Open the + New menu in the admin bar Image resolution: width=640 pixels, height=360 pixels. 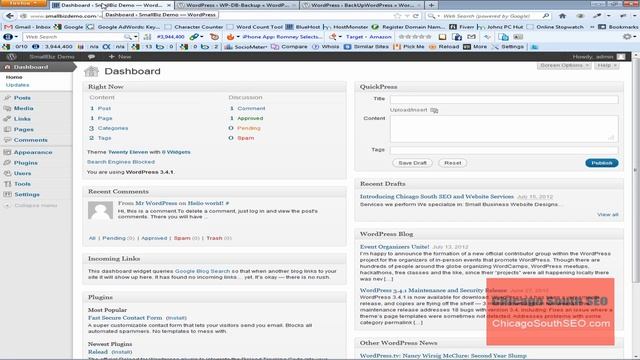[120, 57]
